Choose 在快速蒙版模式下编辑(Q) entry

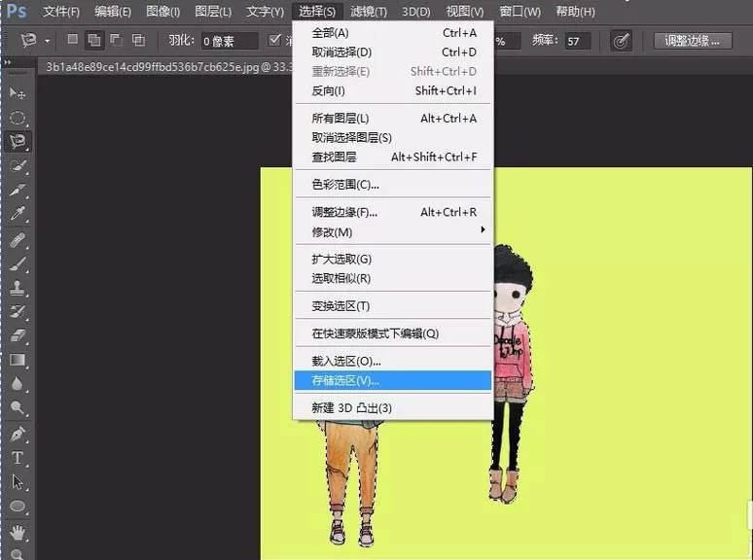(x=393, y=333)
